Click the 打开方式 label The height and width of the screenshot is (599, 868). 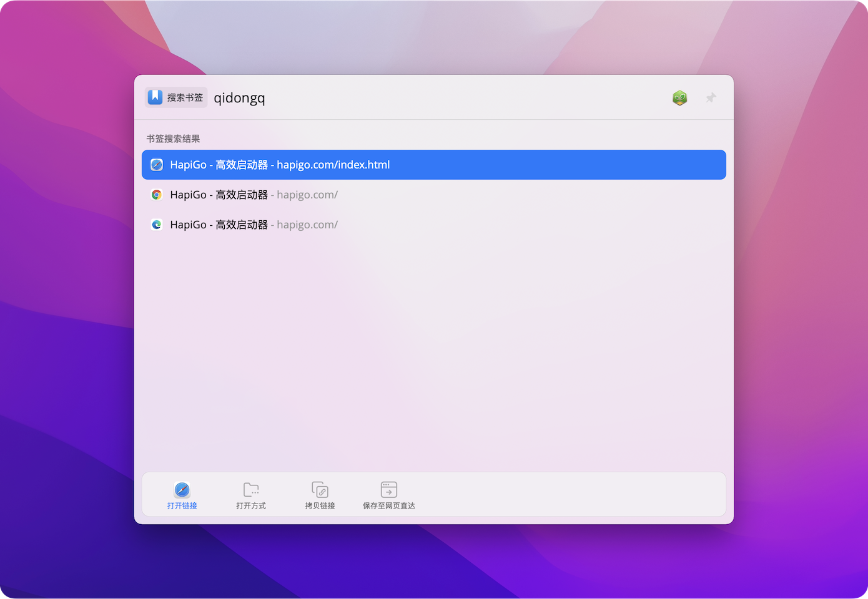251,506
